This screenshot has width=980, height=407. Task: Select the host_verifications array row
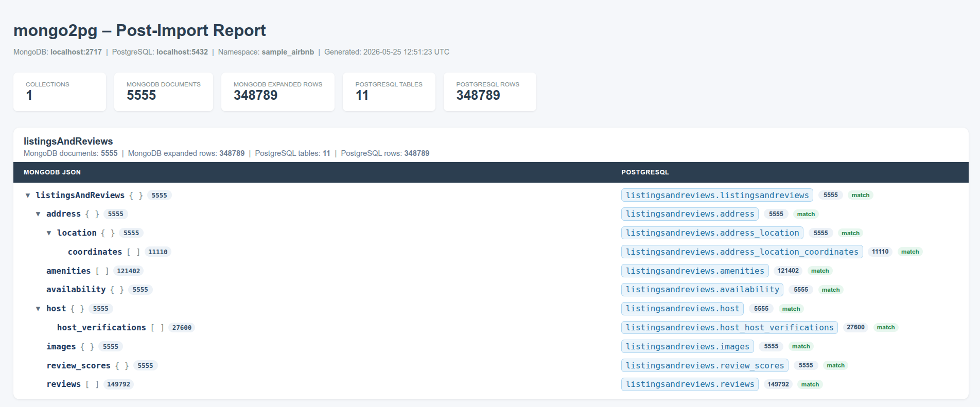126,328
